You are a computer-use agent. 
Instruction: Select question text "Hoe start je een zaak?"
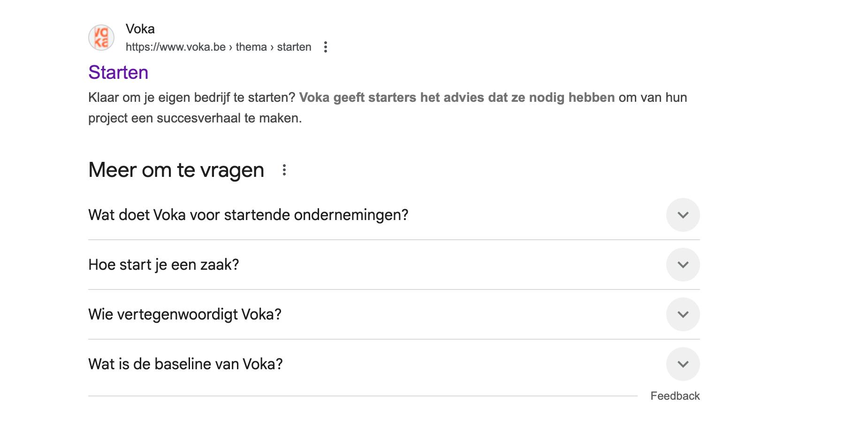click(164, 265)
